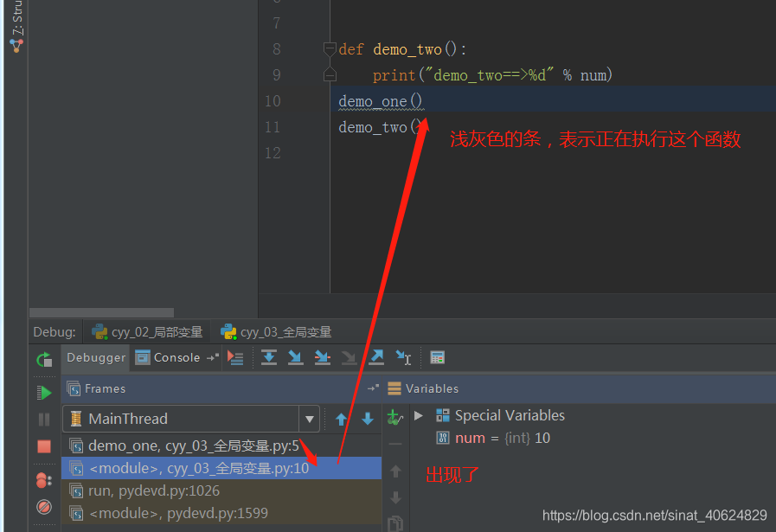
Task: Move to next frame with down arrow
Action: pyautogui.click(x=367, y=420)
